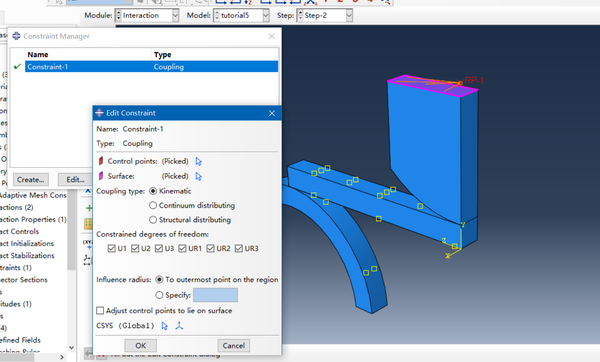This screenshot has height=362, width=600.
Task: Uncheck the U1 degree of freedom
Action: [x=111, y=249]
